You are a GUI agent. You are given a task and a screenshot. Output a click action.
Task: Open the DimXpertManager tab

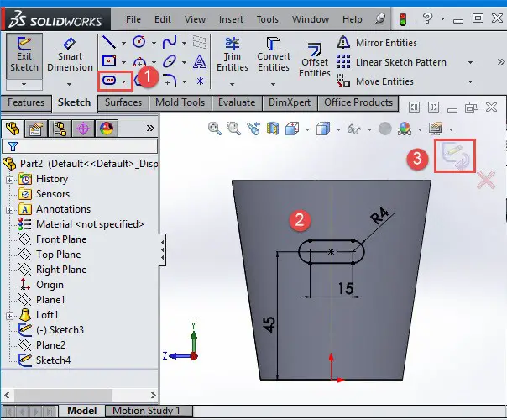tap(83, 129)
